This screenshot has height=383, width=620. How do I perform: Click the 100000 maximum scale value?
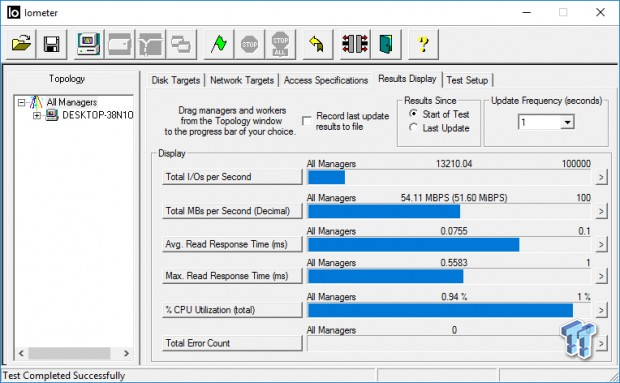click(576, 164)
